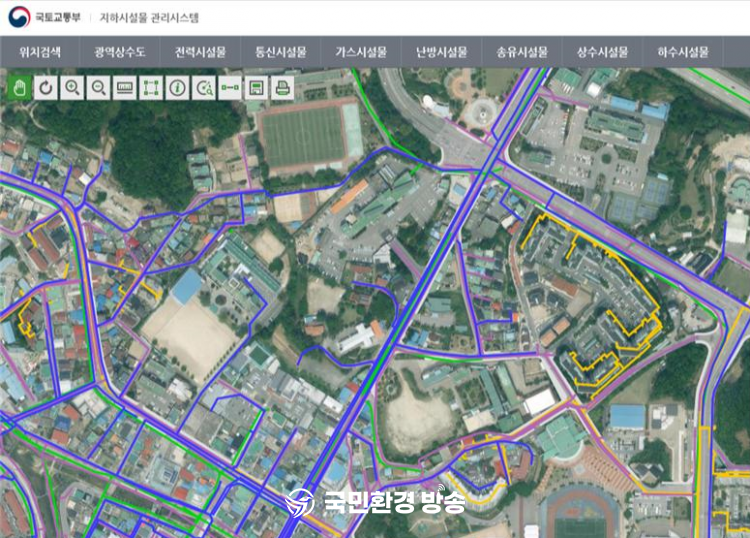Select the 전력시설물 menu item

pyautogui.click(x=200, y=52)
